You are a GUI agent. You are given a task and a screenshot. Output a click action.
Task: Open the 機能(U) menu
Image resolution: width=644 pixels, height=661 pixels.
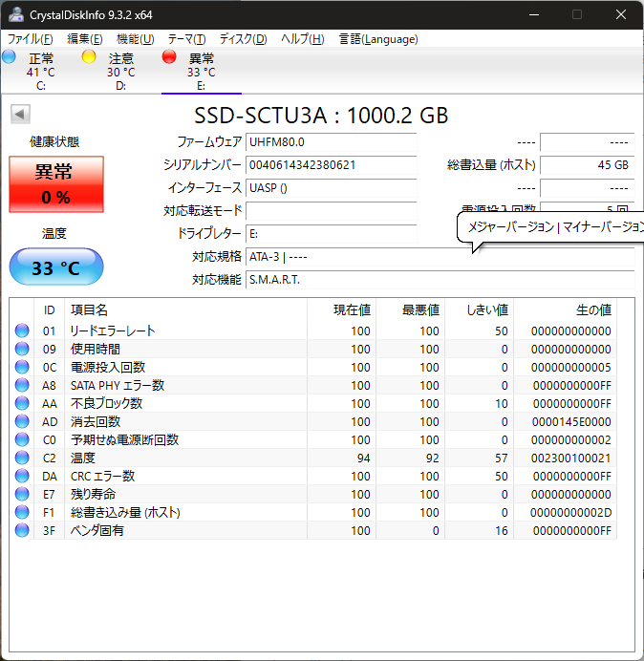point(136,39)
